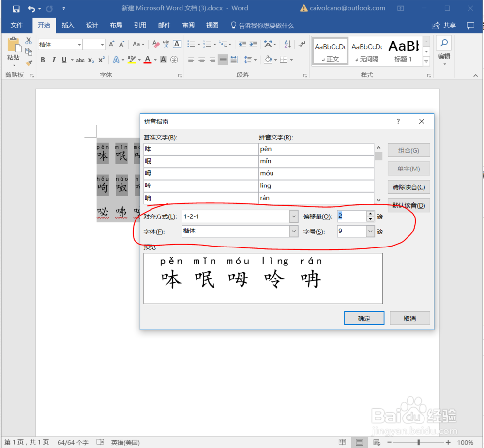Switch to the 引用 tab
This screenshot has height=448, width=484.
pyautogui.click(x=140, y=25)
